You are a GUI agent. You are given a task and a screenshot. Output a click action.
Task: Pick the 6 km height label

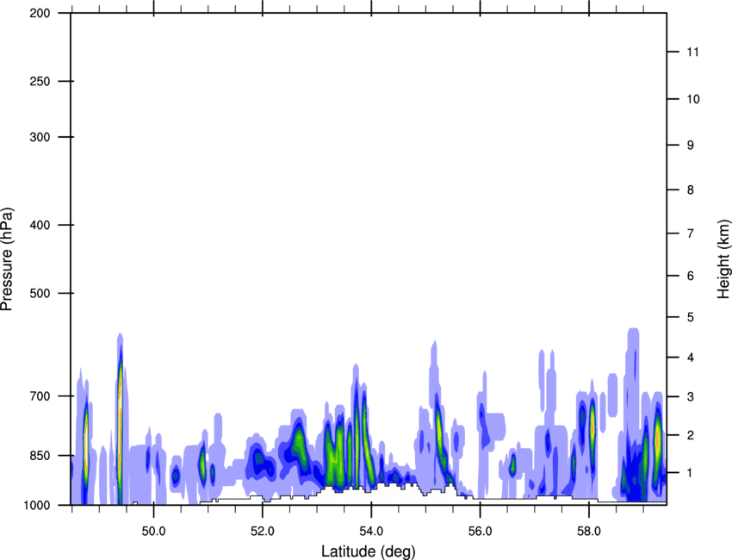(x=691, y=276)
